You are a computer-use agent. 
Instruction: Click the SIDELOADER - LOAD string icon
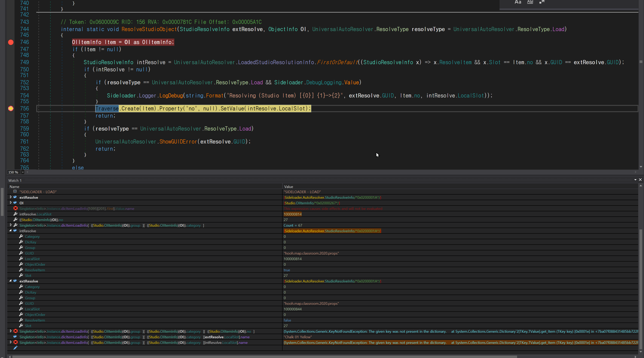point(15,192)
